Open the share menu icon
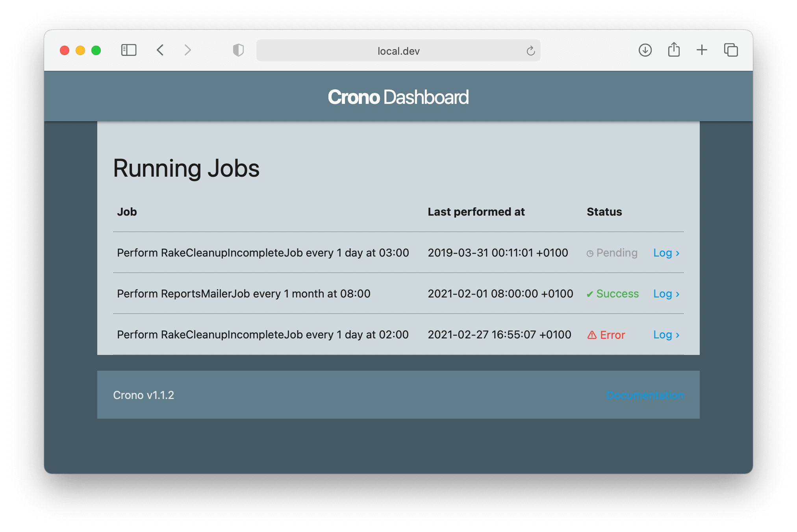Screen dimensions: 797x532 click(x=674, y=50)
